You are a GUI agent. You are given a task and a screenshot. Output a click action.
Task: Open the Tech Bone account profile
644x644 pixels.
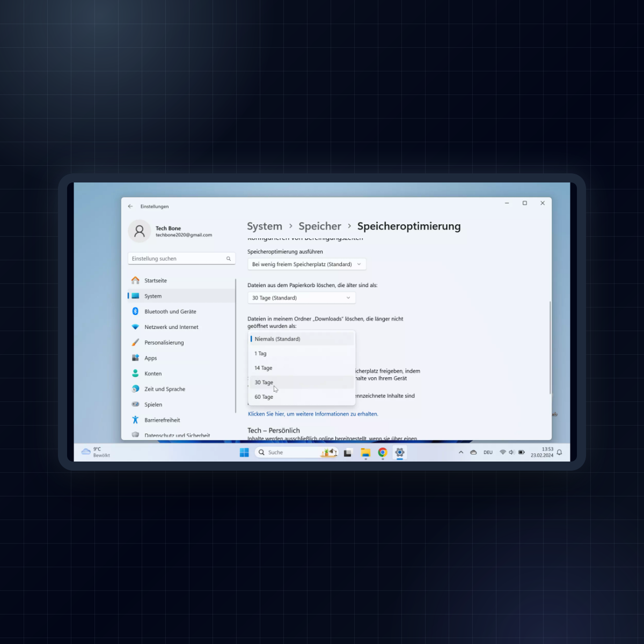point(170,231)
